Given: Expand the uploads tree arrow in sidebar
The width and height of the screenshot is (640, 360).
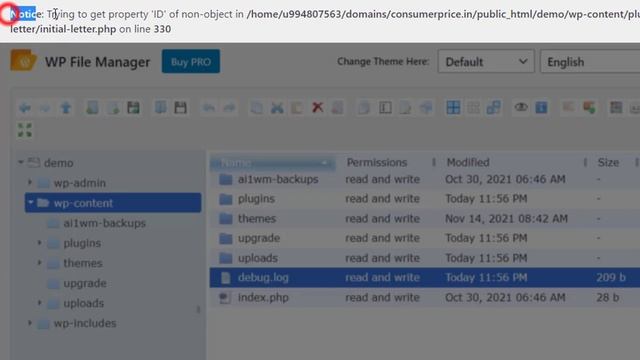Looking at the screenshot, I should pyautogui.click(x=40, y=303).
